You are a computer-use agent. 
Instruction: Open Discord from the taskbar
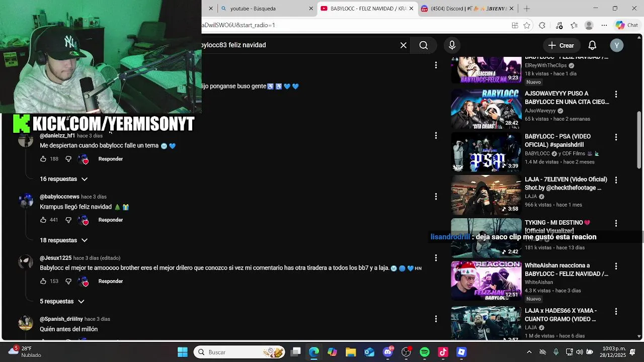(388, 352)
